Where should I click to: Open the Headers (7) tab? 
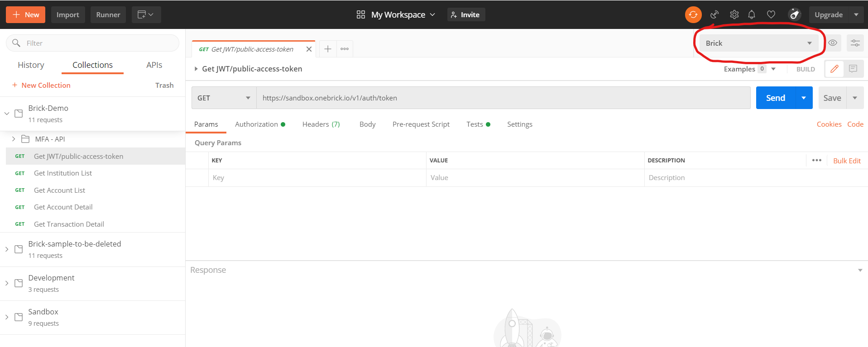(x=321, y=124)
